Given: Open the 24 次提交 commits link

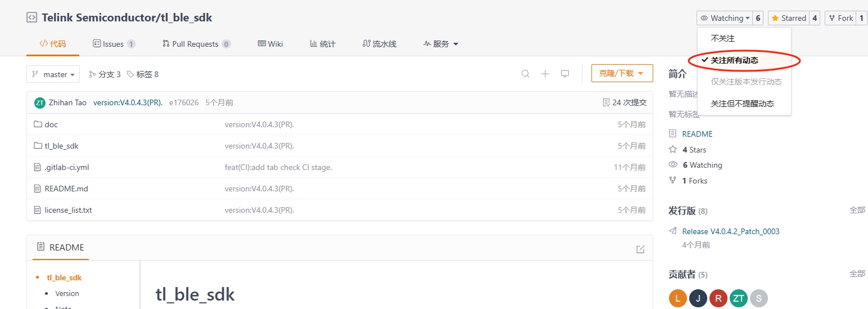Looking at the screenshot, I should click(630, 102).
